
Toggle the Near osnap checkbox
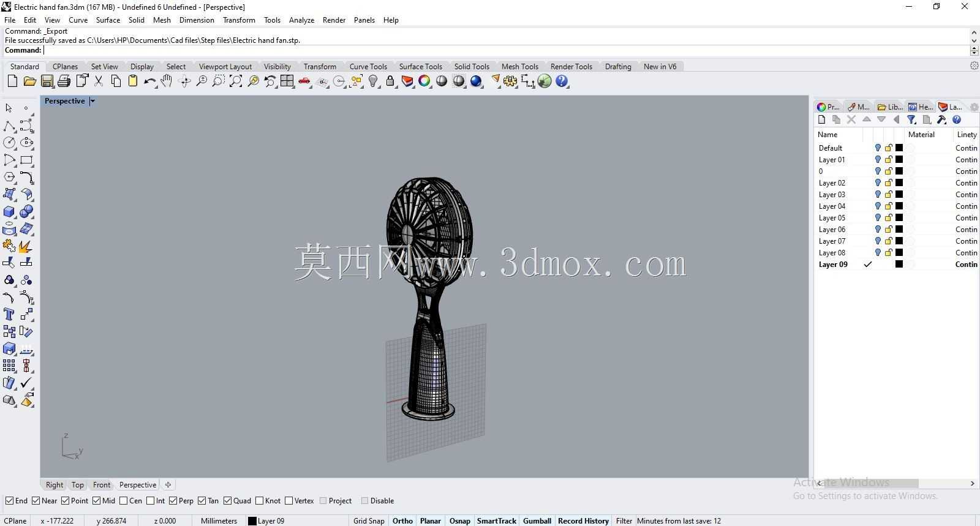tap(36, 501)
